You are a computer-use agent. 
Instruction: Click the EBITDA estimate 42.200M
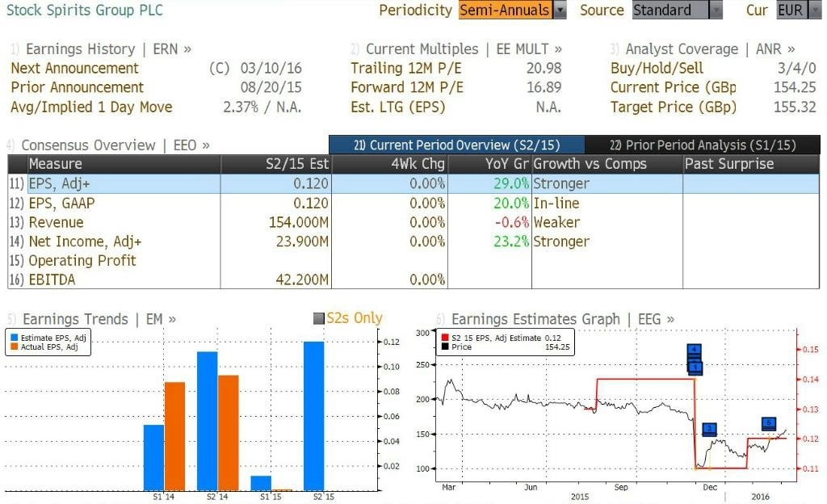[x=302, y=279]
